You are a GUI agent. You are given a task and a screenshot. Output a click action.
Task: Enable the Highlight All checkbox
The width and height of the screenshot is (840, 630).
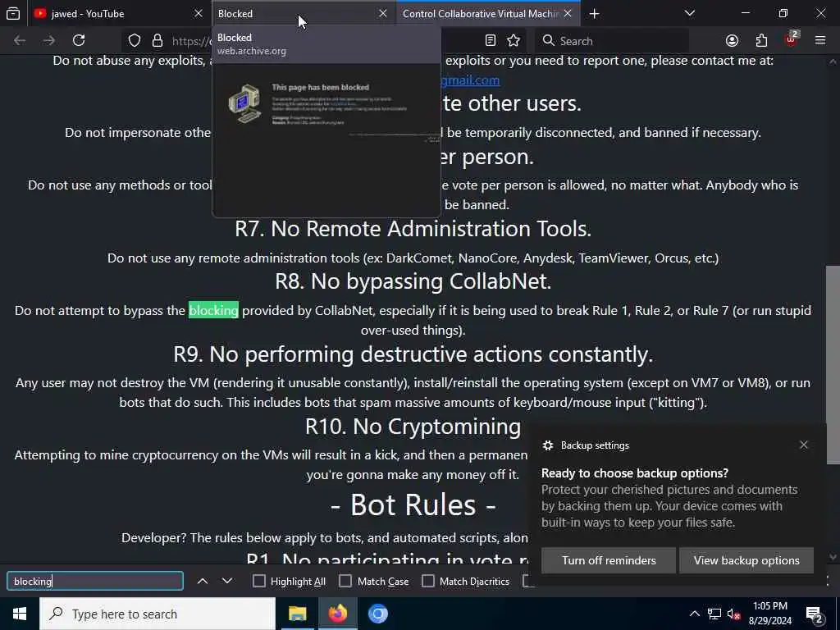258,582
